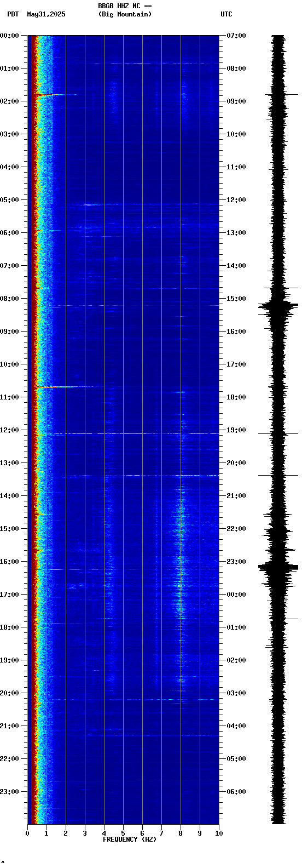Screen dimensions: 302x868
Task: Click the May31,2025 date label
Action: [46, 14]
